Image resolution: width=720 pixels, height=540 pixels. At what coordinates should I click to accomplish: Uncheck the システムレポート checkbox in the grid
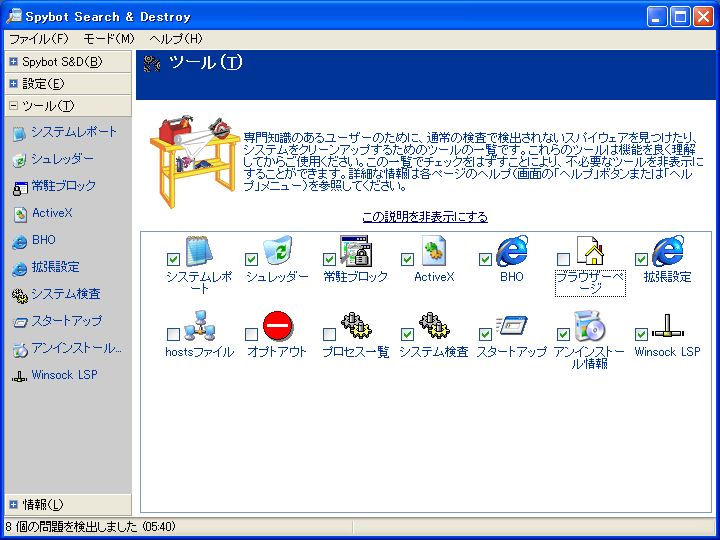click(173, 259)
